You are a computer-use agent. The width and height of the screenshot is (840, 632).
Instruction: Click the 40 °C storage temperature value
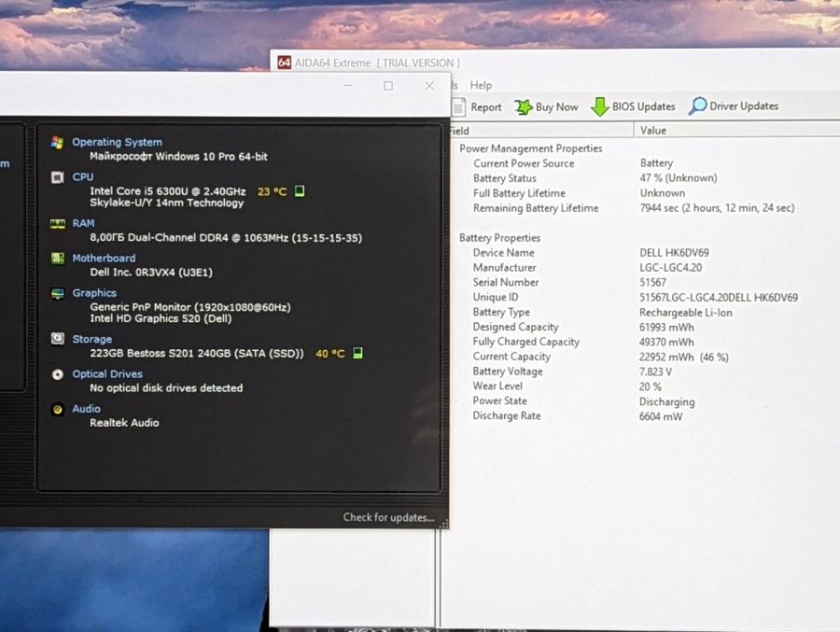tap(330, 353)
